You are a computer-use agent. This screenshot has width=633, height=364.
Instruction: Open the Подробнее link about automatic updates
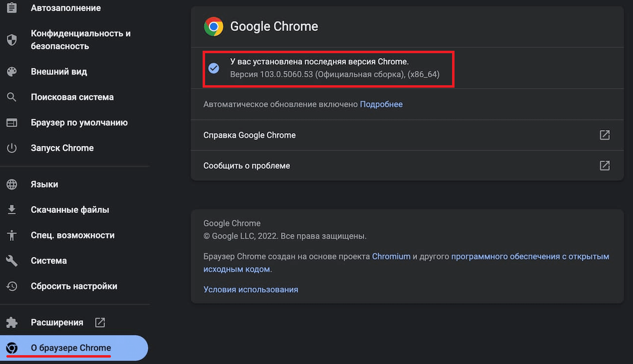pos(381,104)
